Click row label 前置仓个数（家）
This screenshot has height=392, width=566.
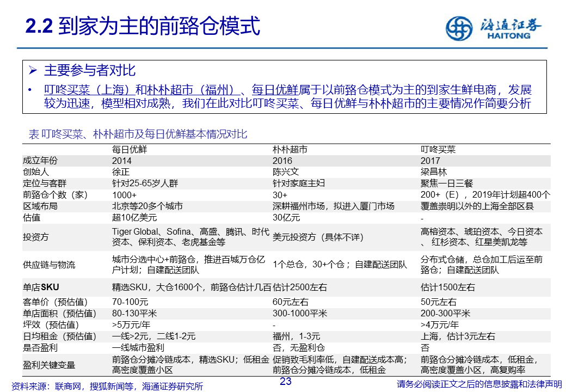(x=55, y=195)
